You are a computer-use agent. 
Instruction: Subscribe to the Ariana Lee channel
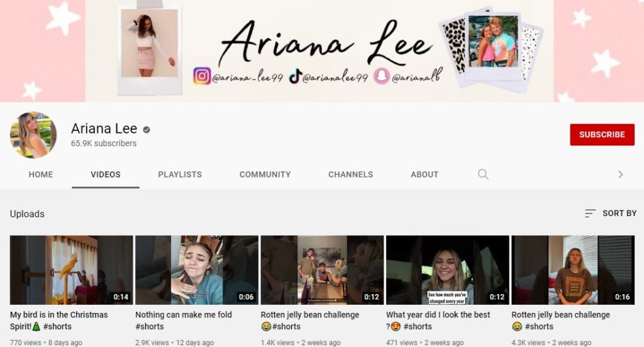pyautogui.click(x=602, y=134)
